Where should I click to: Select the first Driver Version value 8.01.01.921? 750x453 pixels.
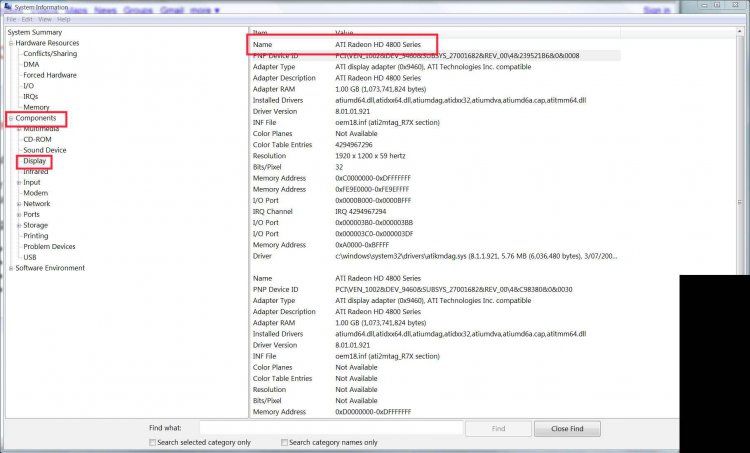pos(353,111)
